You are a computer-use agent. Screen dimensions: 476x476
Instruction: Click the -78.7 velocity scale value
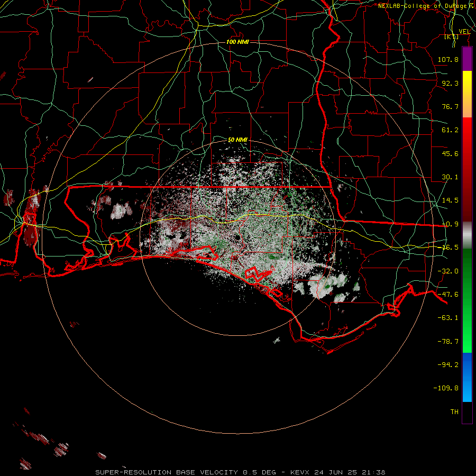[x=448, y=342]
